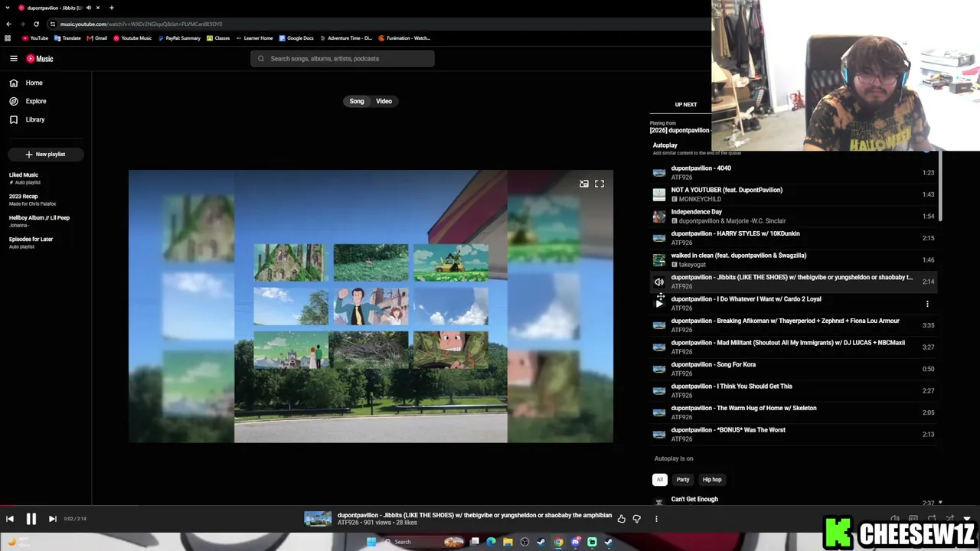Select the Hip hop autoplay filter chip
This screenshot has height=551, width=980.
coord(712,480)
